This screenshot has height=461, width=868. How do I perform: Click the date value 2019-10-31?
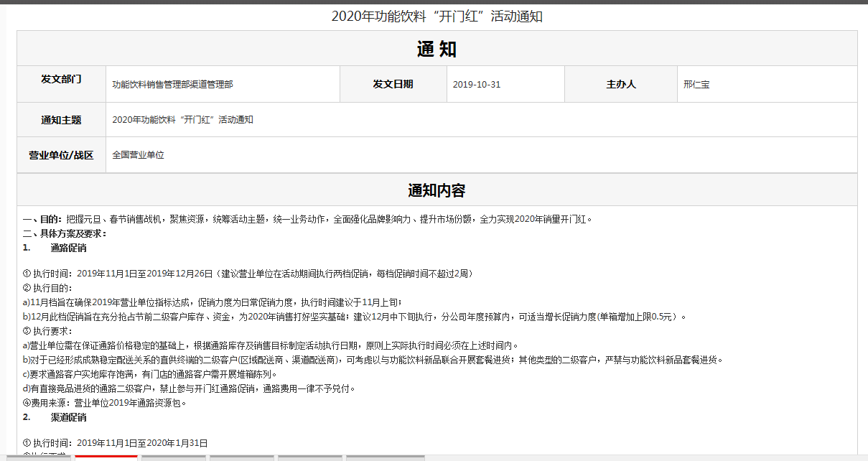[x=477, y=85]
